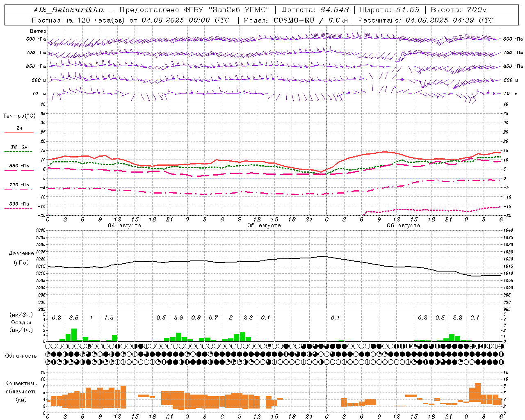
Task: Click the station name Alk_Belokurikha in the header
Action: click(69, 10)
